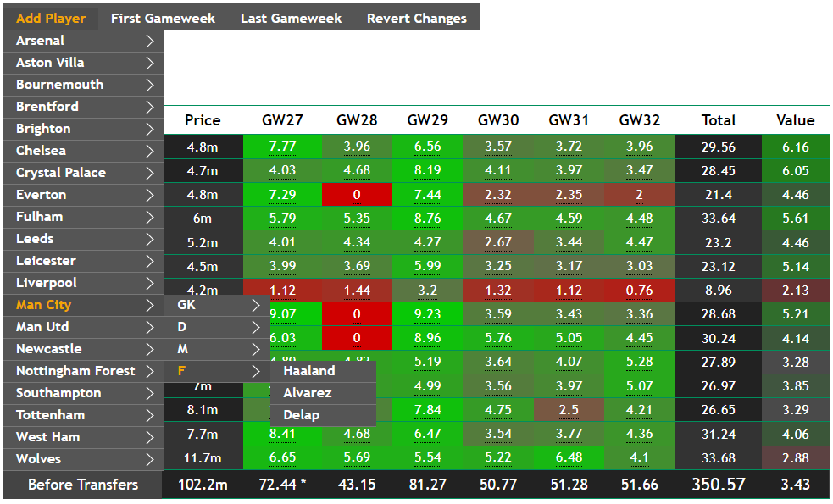Screen dimensions: 833x504
Task: Choose Leicester in team list
Action: tap(84, 261)
